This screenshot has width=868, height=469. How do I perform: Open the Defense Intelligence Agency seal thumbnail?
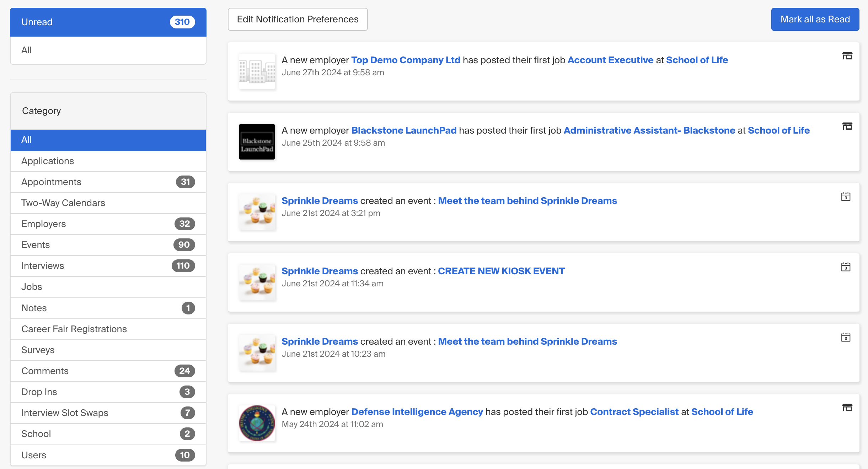pos(257,423)
